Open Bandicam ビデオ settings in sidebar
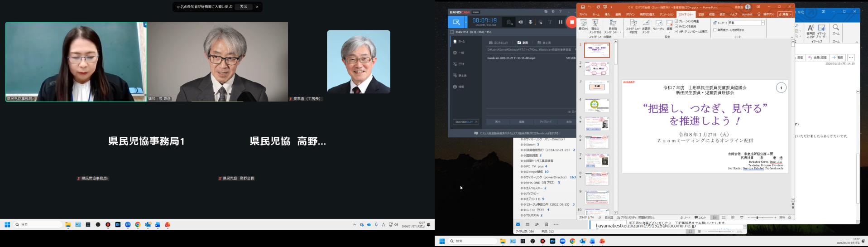868x247 pixels. [x=461, y=64]
